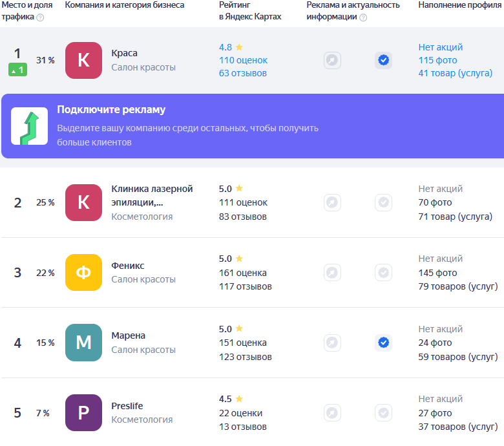Open the 110 оценок link for Краса
Screen dimensions: 504x446
(x=243, y=60)
